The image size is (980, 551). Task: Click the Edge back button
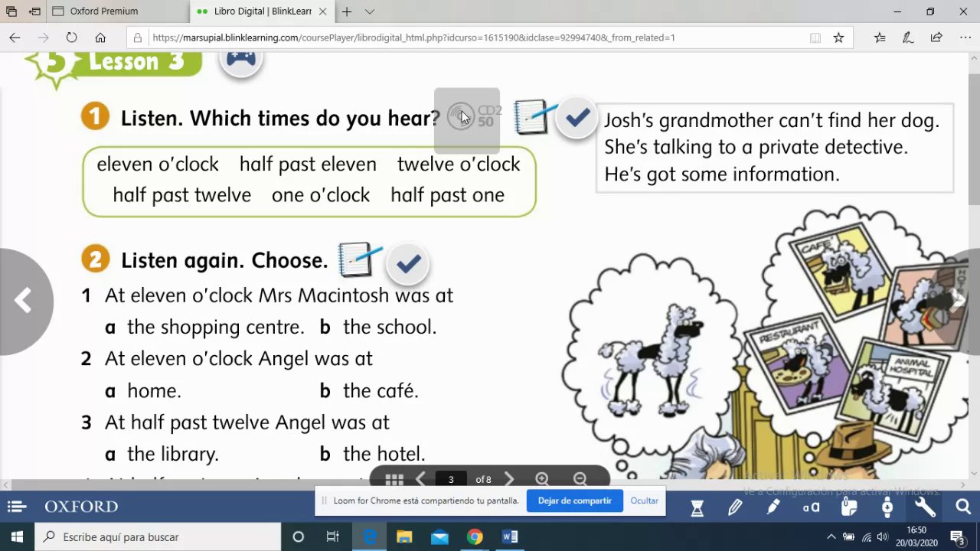(15, 37)
